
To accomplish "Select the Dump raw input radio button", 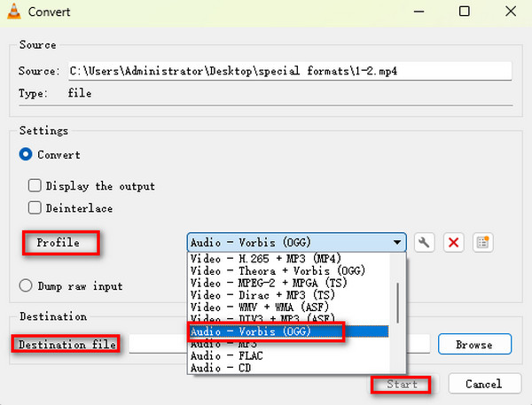I will pyautogui.click(x=26, y=285).
